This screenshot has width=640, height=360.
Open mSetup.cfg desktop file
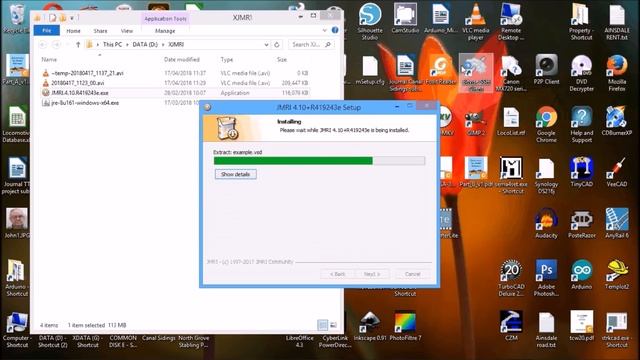[x=370, y=70]
